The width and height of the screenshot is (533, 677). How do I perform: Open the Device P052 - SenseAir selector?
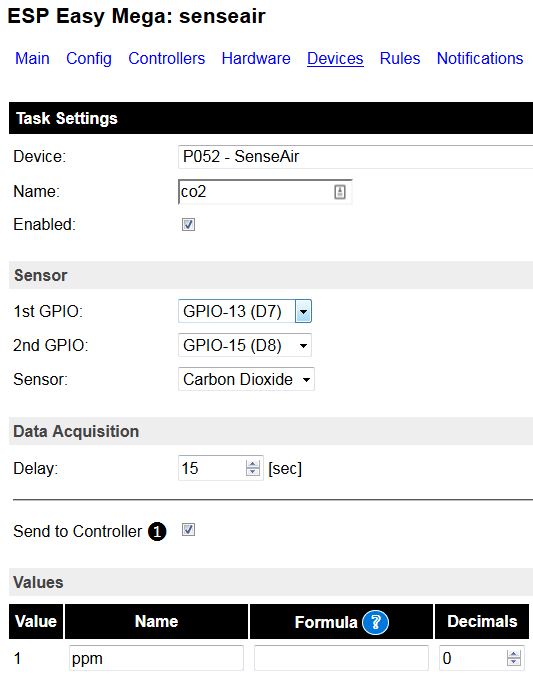pos(355,157)
